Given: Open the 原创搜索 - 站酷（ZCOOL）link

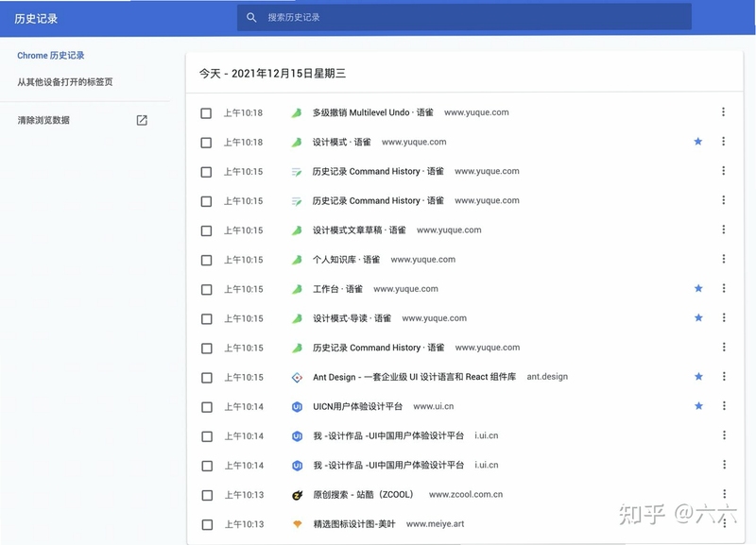Looking at the screenshot, I should point(363,494).
